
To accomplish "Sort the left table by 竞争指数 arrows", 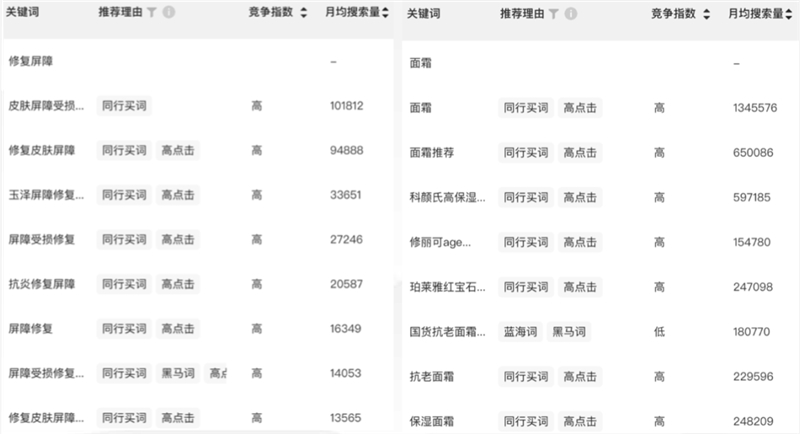I will [304, 12].
